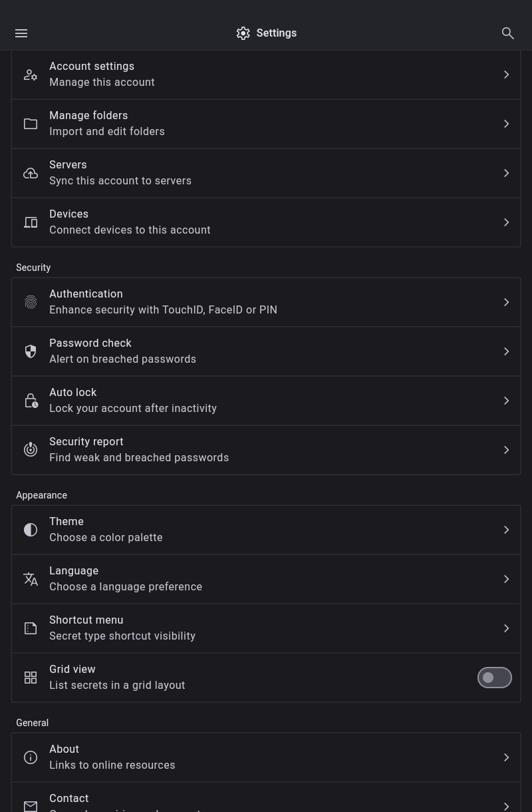Open the Devices settings entry
Image resolution: width=532 pixels, height=812 pixels.
(x=266, y=222)
